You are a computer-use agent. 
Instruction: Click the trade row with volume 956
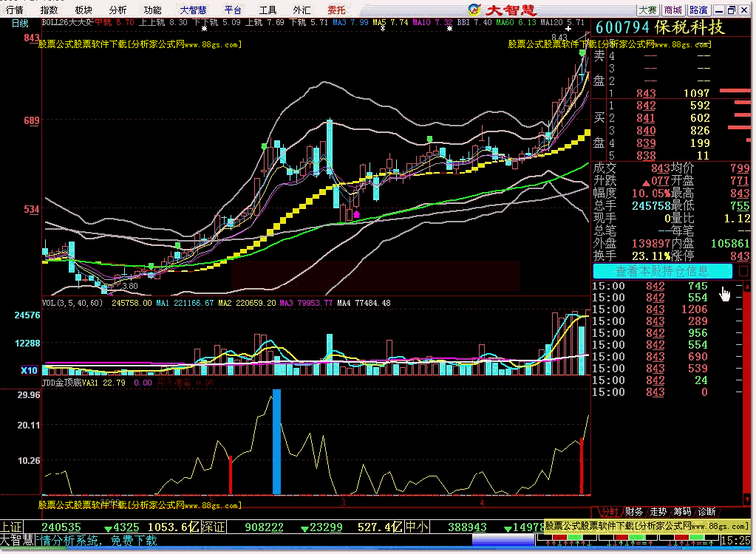[667, 333]
